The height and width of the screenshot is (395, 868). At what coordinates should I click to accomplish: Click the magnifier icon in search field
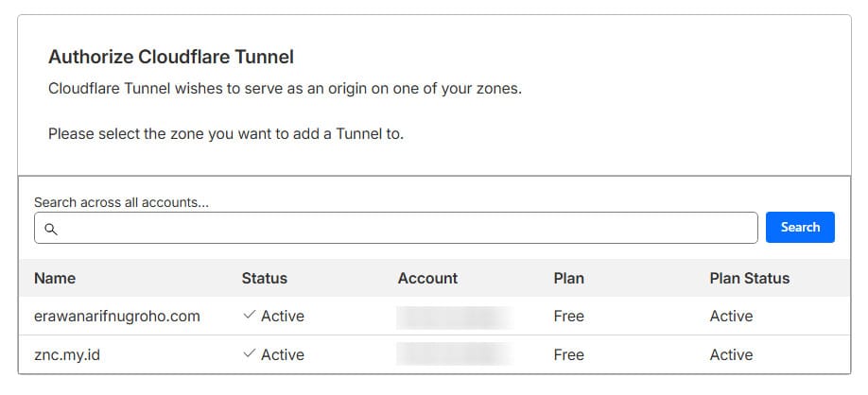point(51,229)
